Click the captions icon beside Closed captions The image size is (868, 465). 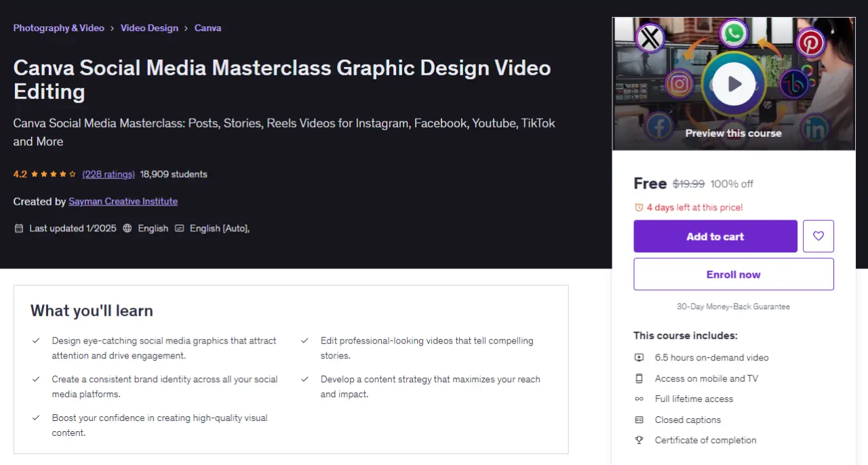pyautogui.click(x=639, y=420)
